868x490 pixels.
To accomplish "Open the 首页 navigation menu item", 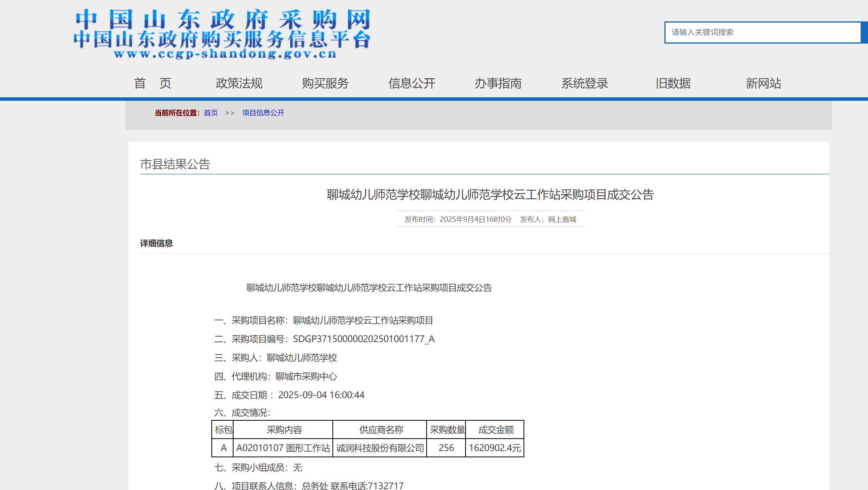I will [153, 83].
